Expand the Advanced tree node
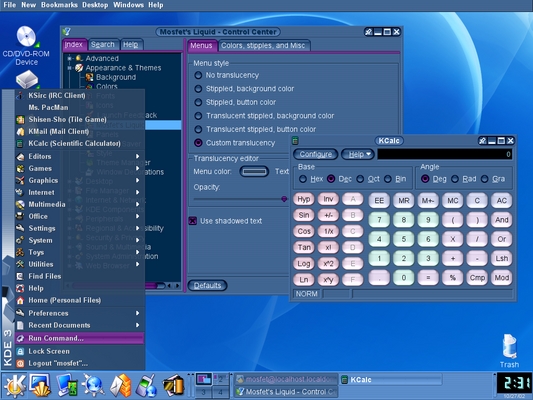Viewport: 533px width, 400px height. point(69,58)
